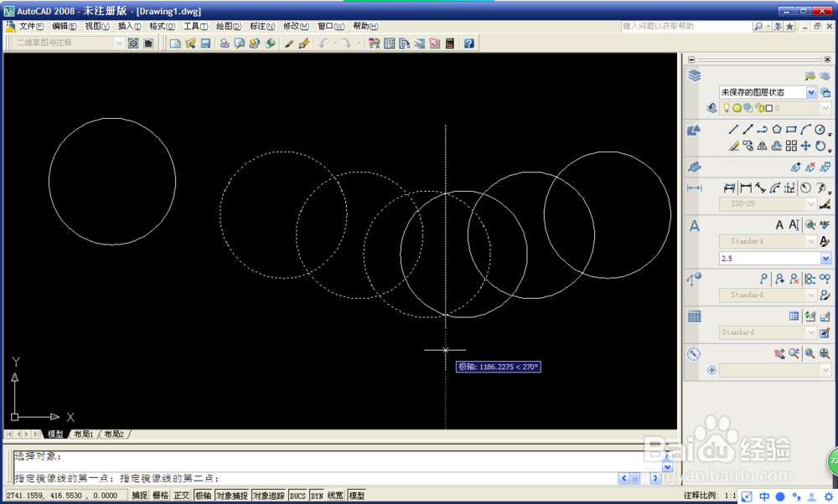This screenshot has width=838, height=504.
Task: Activate the Copy objects tool
Action: click(x=748, y=145)
